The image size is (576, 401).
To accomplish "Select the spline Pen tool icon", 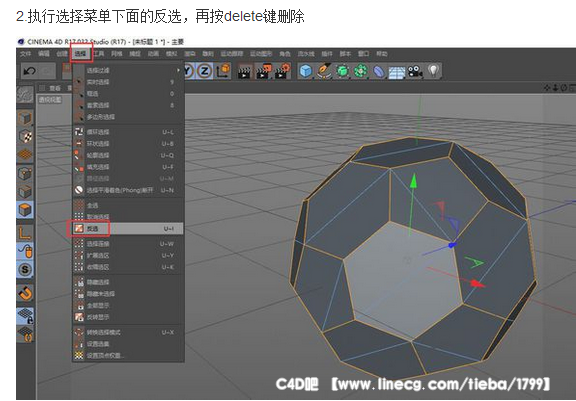I will tap(324, 71).
